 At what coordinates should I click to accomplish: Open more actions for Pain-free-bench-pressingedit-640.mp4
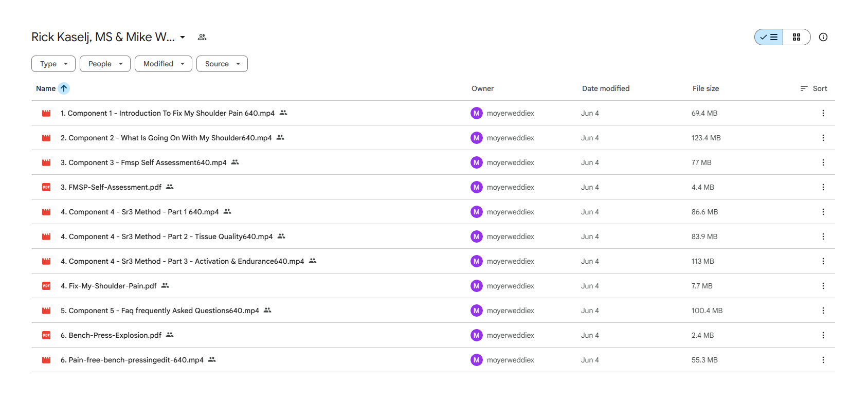pyautogui.click(x=823, y=360)
